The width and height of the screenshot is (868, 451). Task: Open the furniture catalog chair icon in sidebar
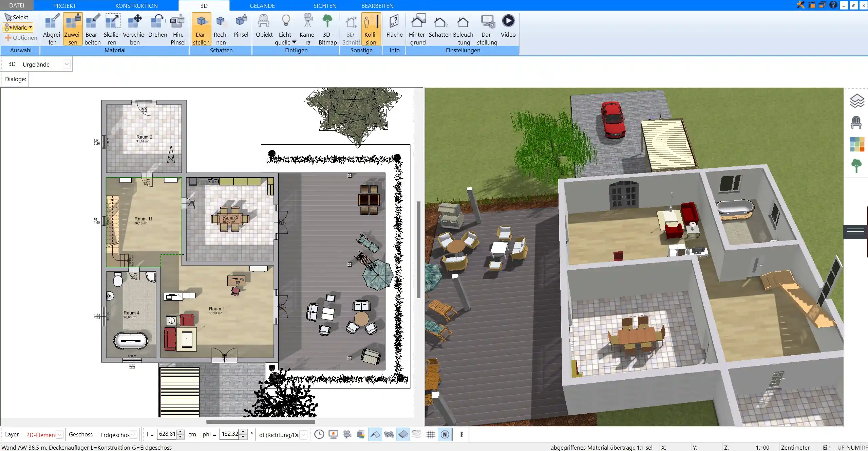(856, 123)
